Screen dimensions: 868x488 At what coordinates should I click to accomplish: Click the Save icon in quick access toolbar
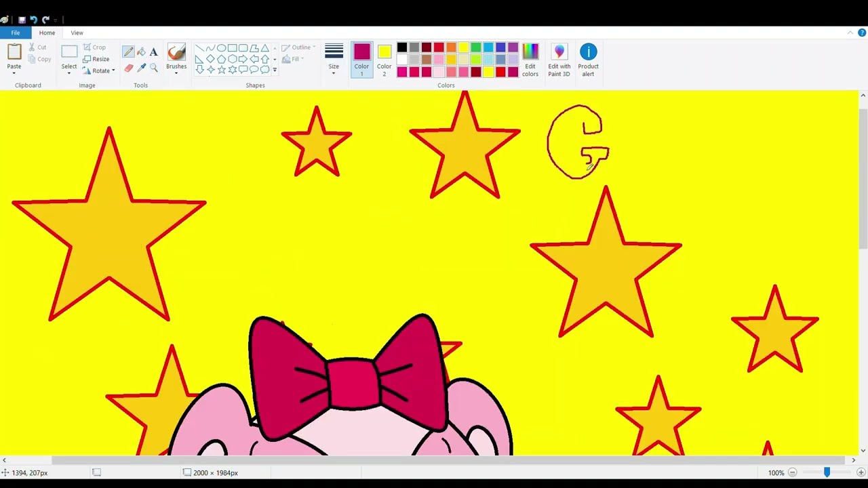pos(21,20)
